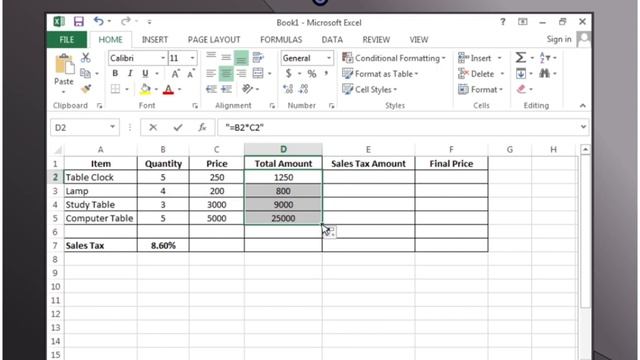Apply Accounting dollar format
This screenshot has width=640, height=360.
click(289, 73)
